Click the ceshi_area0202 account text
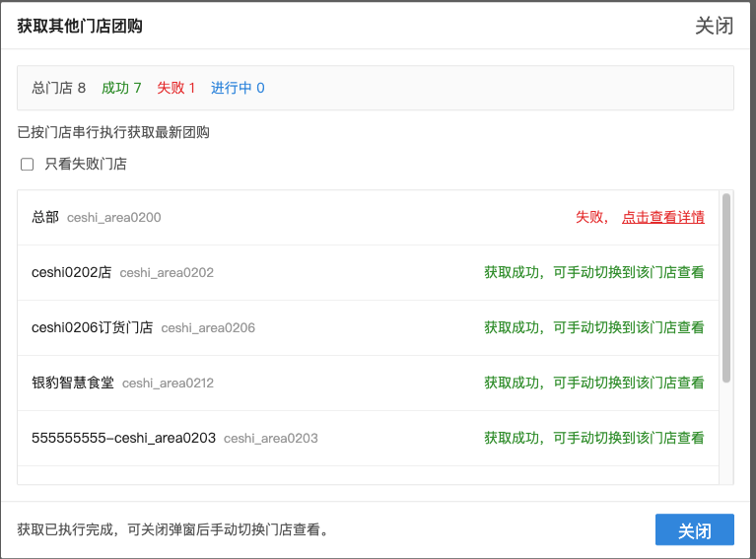The height and width of the screenshot is (559, 756). 167,273
